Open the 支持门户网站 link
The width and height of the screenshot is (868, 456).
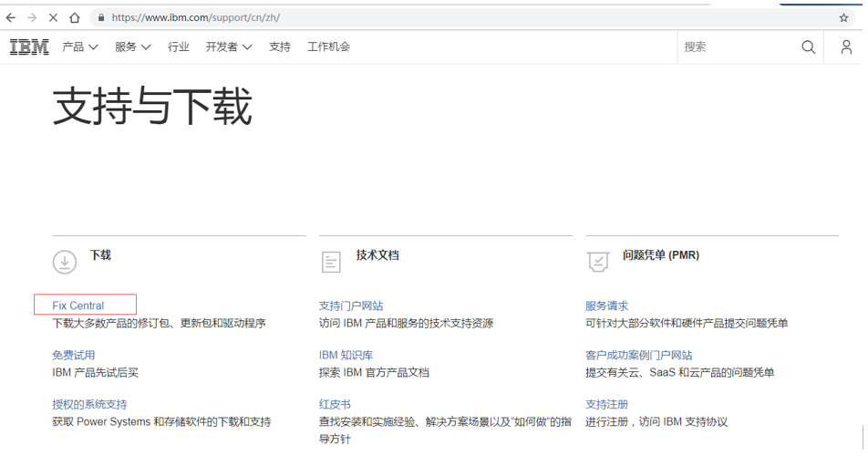pos(351,306)
